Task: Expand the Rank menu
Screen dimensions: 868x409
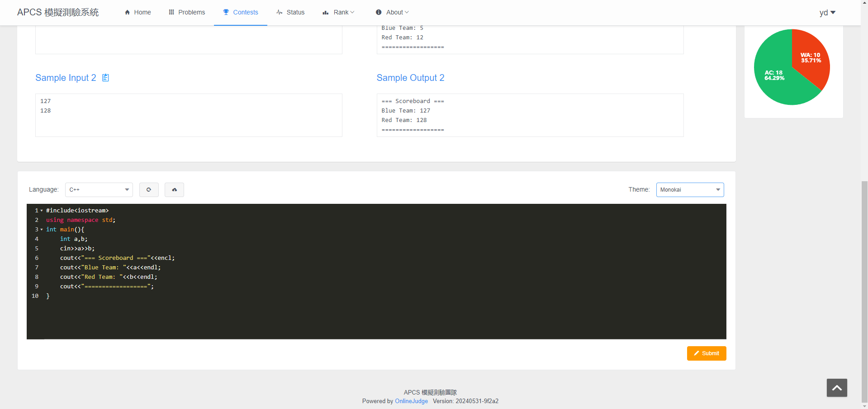Action: point(338,12)
